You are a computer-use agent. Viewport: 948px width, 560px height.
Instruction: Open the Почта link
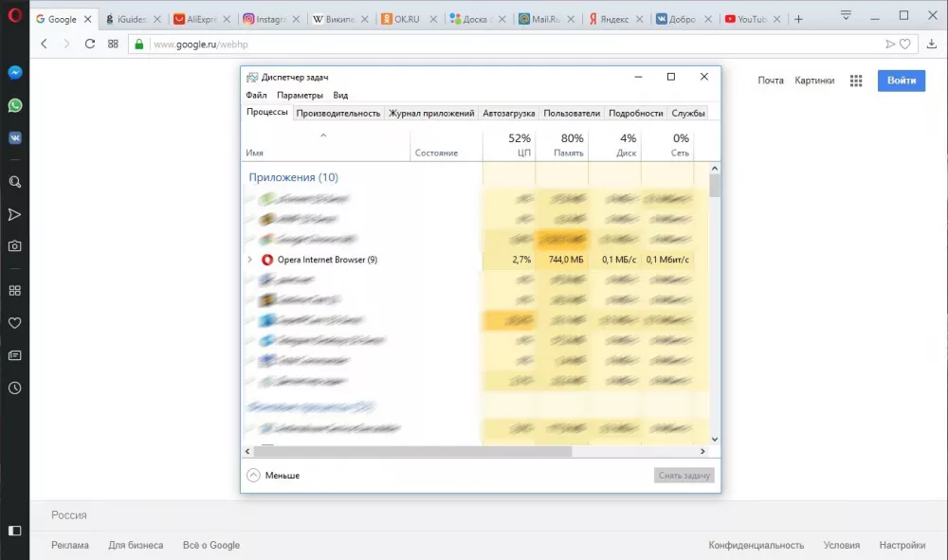771,81
